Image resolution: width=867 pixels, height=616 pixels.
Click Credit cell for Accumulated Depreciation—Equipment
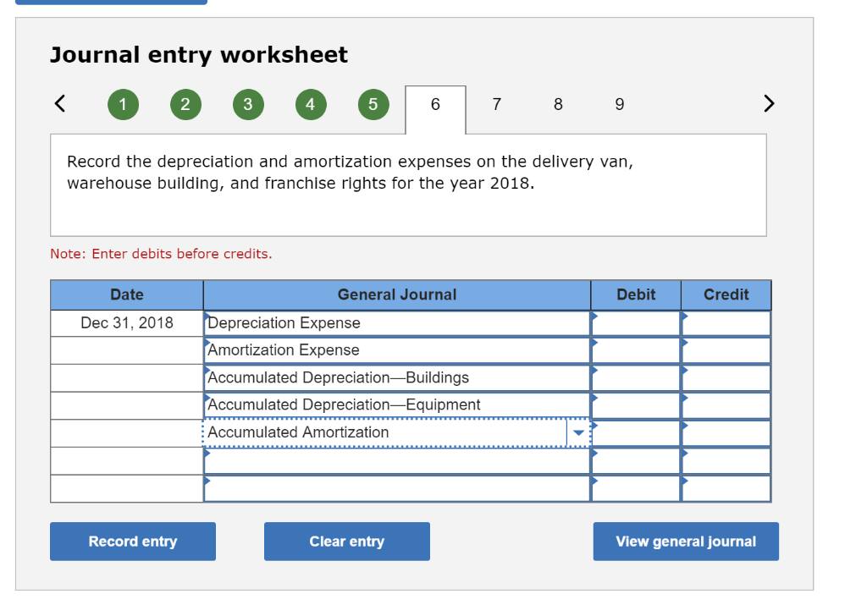tap(726, 405)
